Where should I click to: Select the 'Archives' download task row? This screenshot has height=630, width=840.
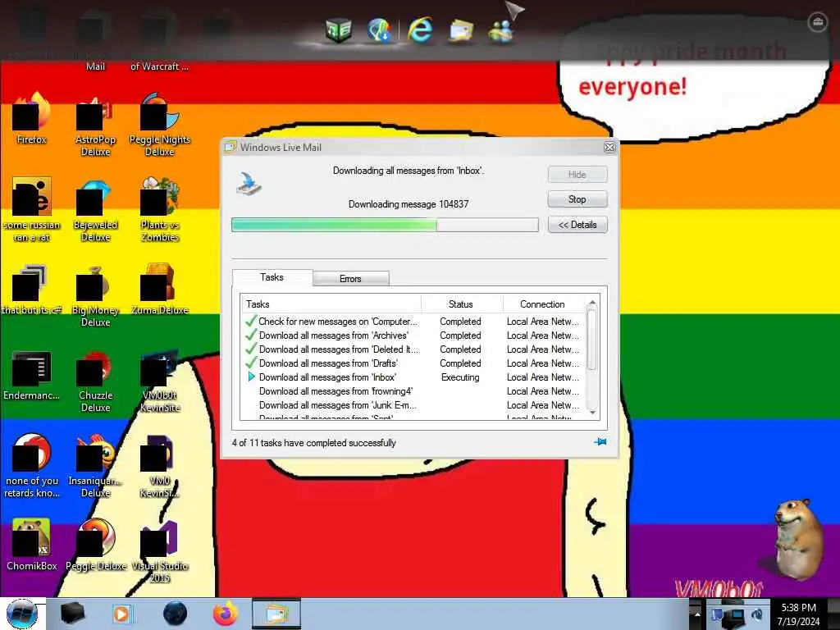(413, 336)
